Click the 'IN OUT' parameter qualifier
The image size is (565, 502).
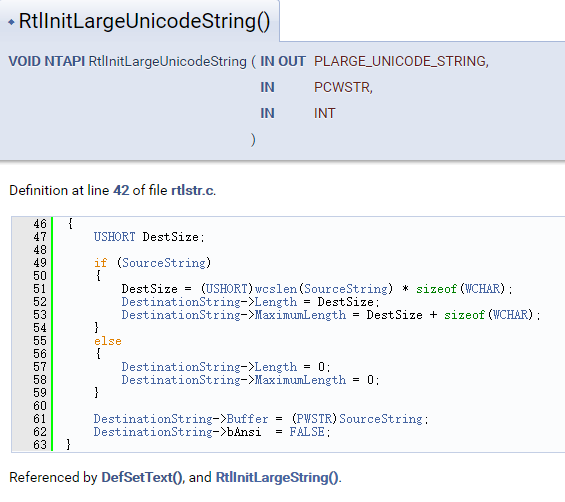283,61
